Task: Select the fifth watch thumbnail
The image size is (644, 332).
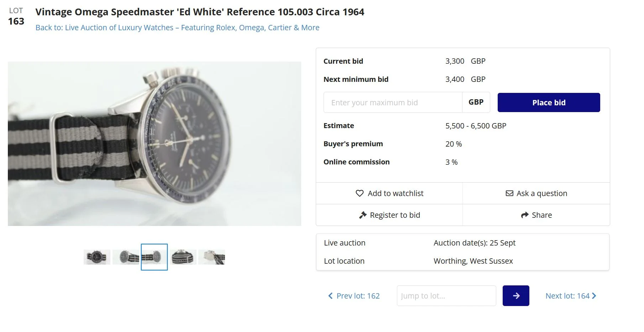Action: pyautogui.click(x=211, y=257)
